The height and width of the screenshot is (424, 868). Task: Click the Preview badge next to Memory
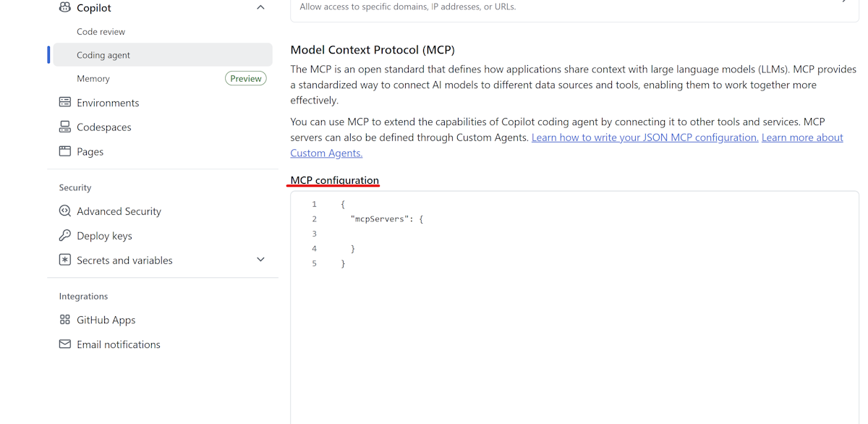[246, 79]
